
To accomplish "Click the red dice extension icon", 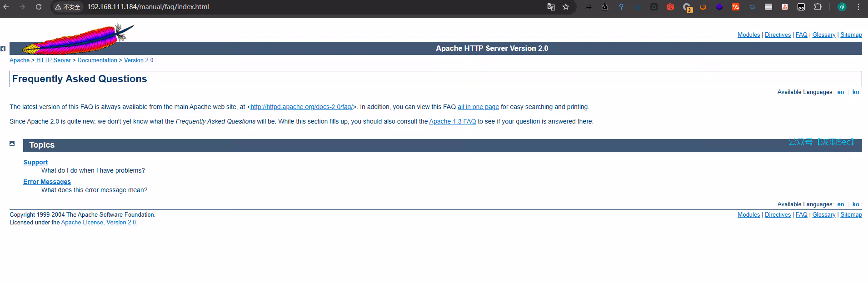I will (670, 7).
